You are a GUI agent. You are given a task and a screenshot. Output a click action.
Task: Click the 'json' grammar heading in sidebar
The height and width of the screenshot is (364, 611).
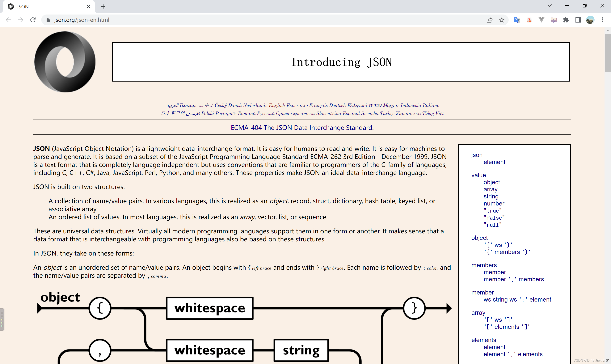point(477,155)
